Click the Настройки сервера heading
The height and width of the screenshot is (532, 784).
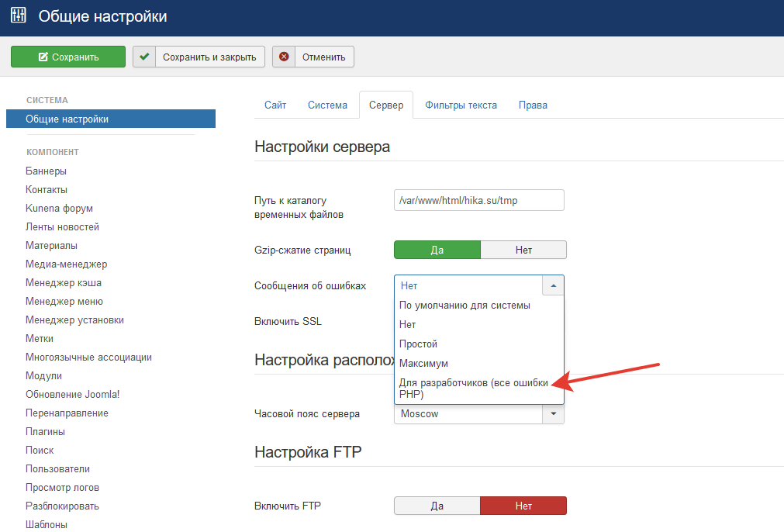coord(322,147)
